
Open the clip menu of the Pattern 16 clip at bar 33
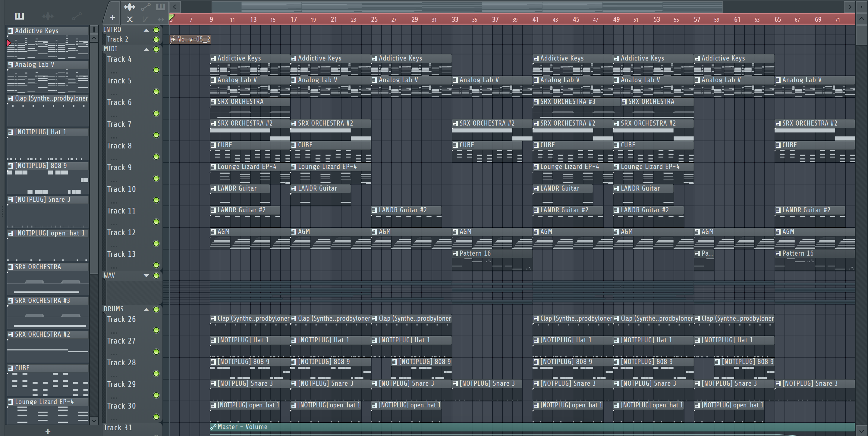[x=455, y=254]
